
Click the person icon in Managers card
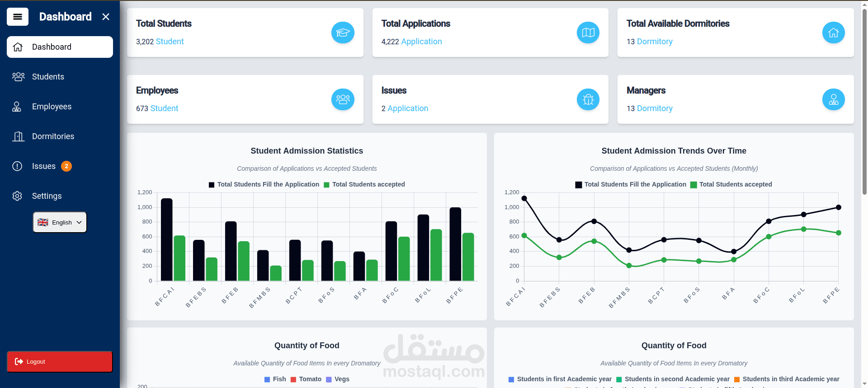tap(834, 99)
